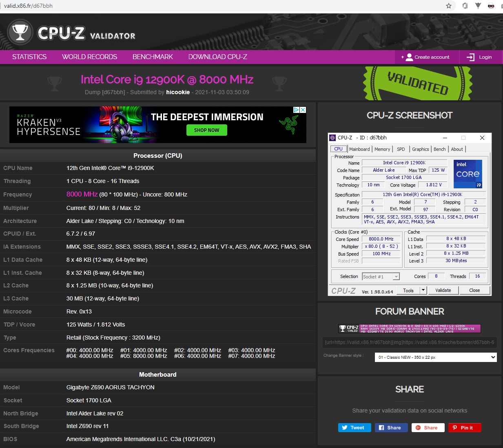Click the Alder Lake code name field

[383, 170]
